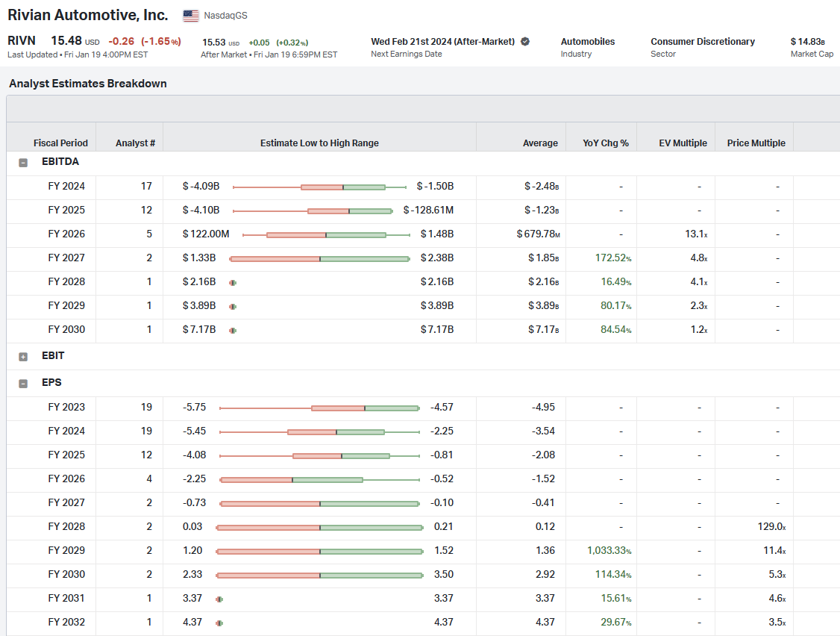The width and height of the screenshot is (840, 636).
Task: Click Estimate Low to High Range header
Action: 319,143
